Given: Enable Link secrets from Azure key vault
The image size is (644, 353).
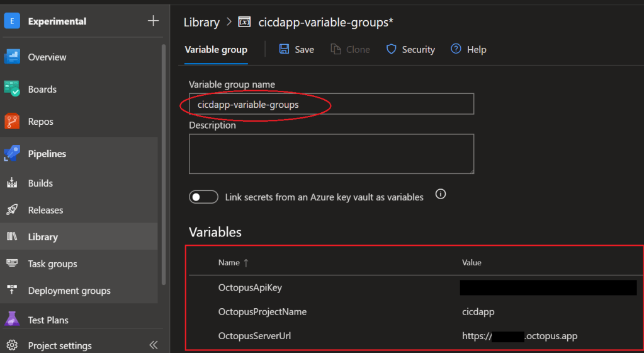Looking at the screenshot, I should click(203, 197).
